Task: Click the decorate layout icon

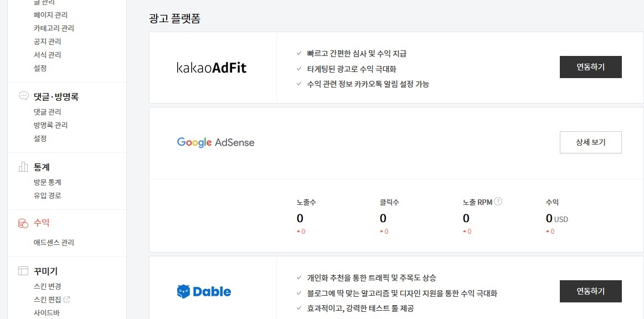Action: (x=23, y=271)
